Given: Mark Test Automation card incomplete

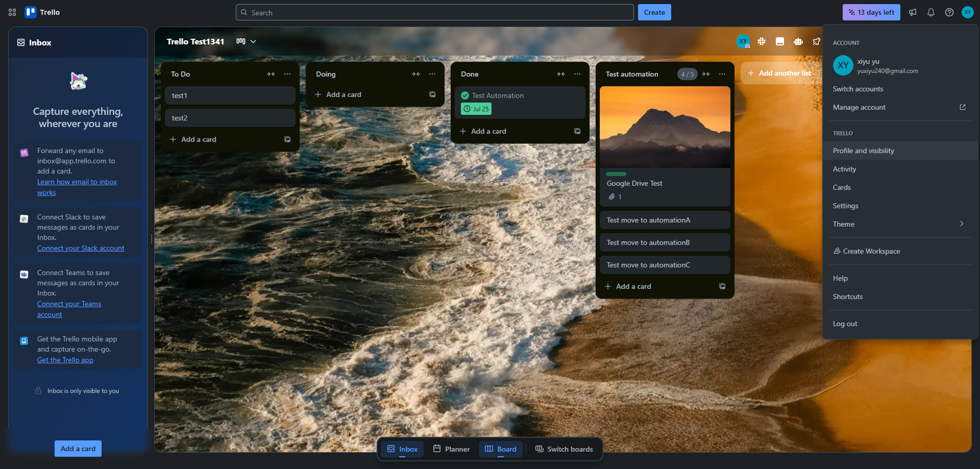Looking at the screenshot, I should [465, 95].
